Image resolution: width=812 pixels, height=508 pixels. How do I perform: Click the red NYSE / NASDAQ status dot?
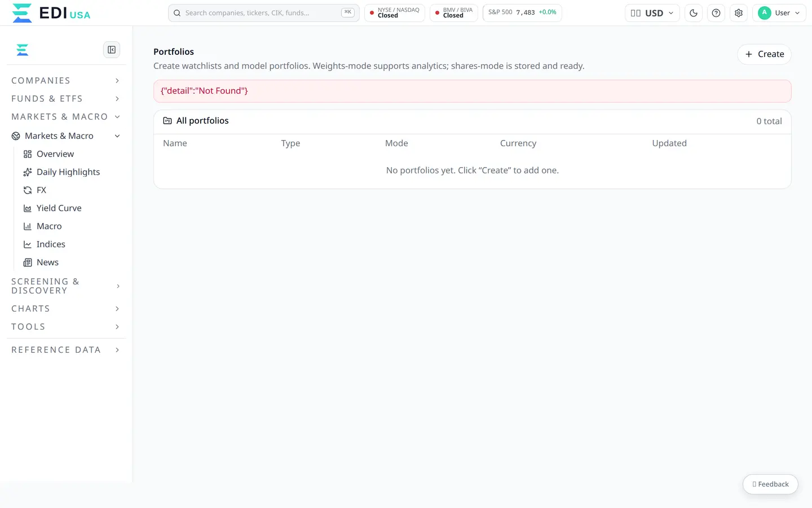pyautogui.click(x=372, y=13)
